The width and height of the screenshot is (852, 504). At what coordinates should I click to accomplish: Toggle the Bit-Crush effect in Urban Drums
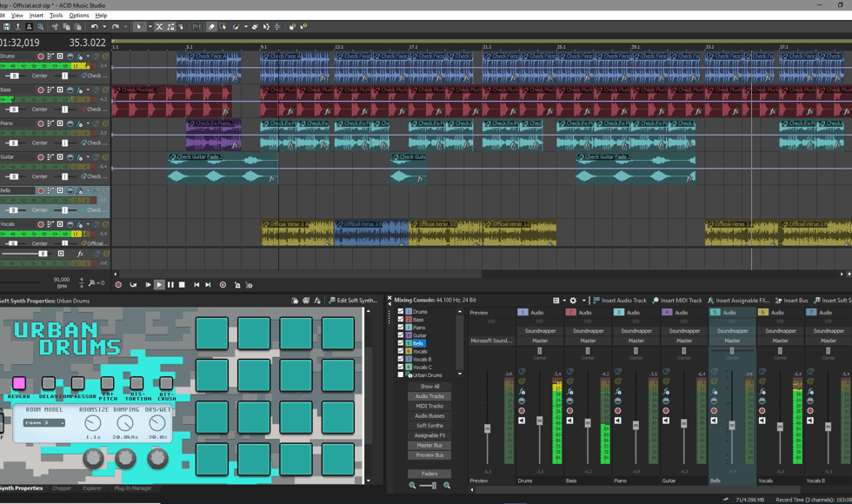(166, 383)
